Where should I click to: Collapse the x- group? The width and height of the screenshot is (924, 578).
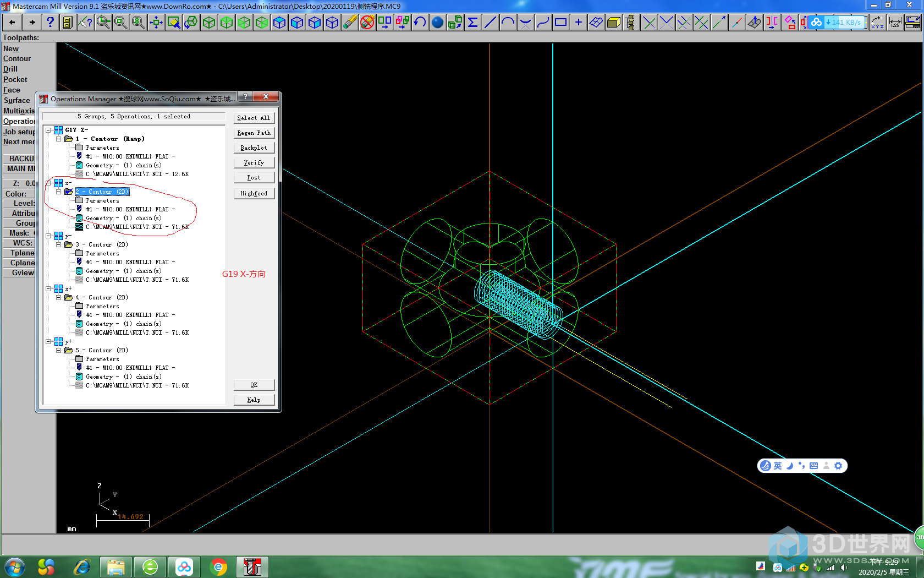[48, 183]
